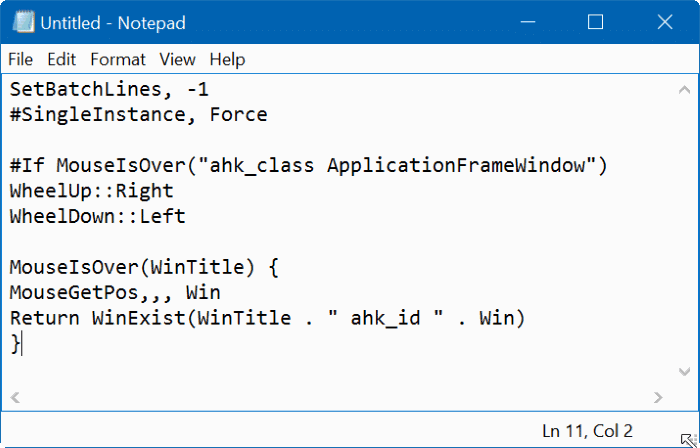Open the Format menu
Screen dimensions: 700x448
click(118, 59)
